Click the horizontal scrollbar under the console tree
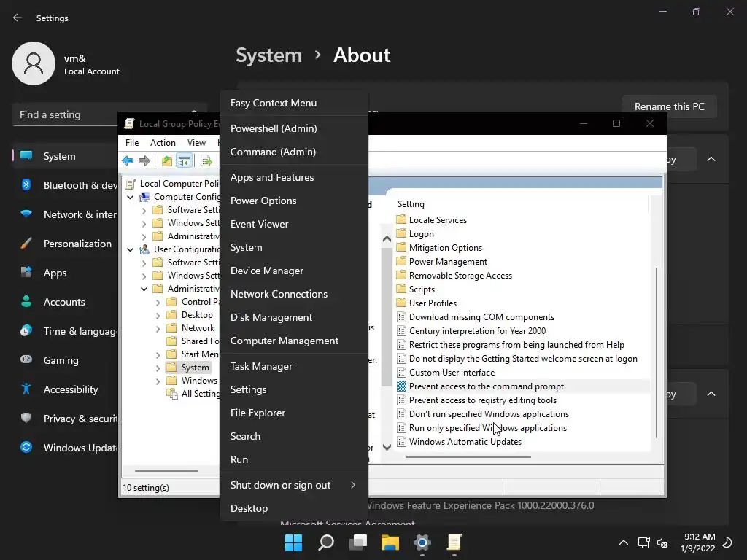 pos(166,471)
